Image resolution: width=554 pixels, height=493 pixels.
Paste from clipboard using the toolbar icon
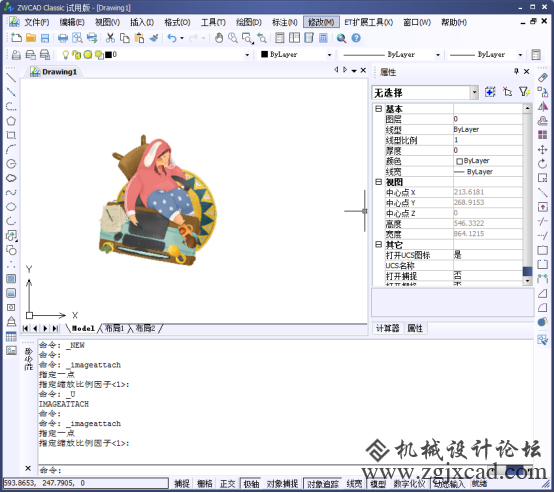pos(139,38)
